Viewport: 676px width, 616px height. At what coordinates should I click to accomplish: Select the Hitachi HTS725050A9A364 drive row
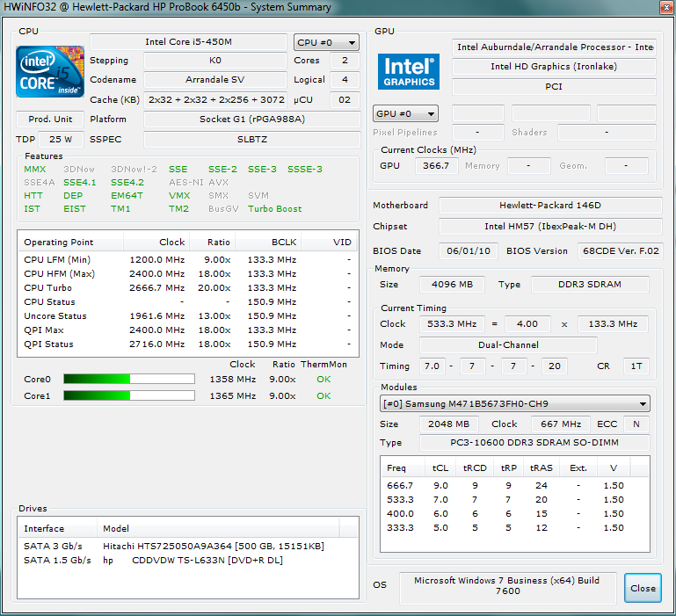[x=188, y=547]
